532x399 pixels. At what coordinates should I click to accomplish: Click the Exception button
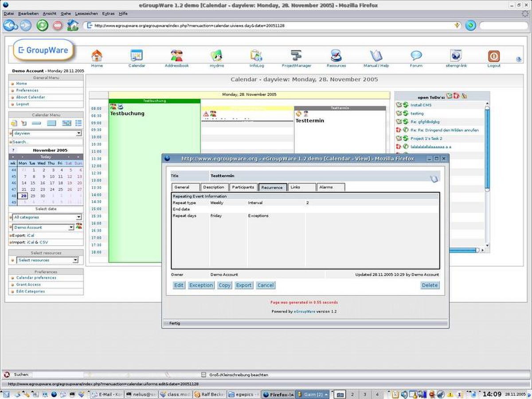click(201, 285)
